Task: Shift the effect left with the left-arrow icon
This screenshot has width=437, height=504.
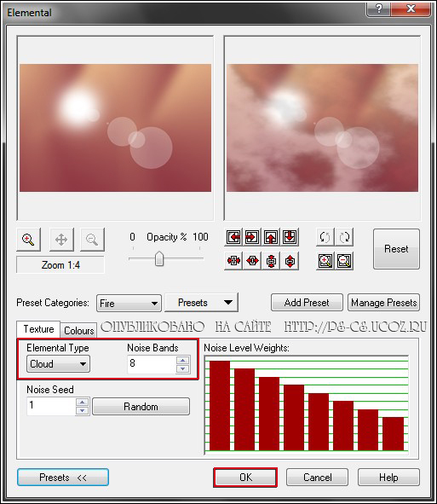Action: pyautogui.click(x=233, y=237)
